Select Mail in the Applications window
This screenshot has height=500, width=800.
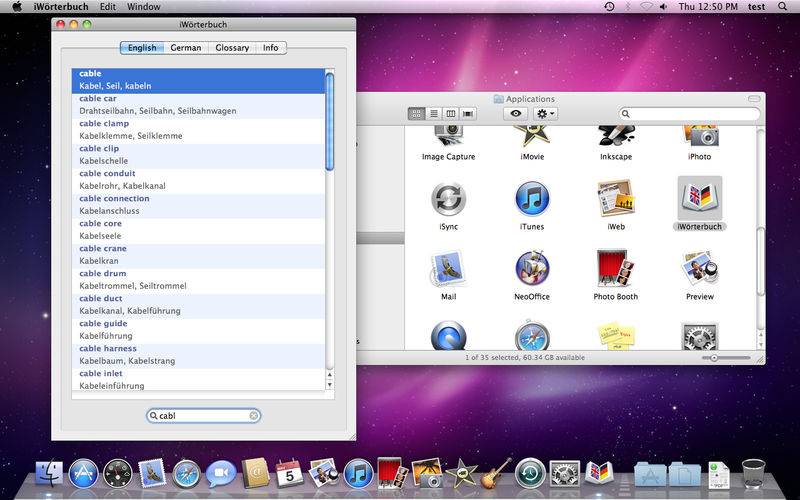[x=448, y=268]
